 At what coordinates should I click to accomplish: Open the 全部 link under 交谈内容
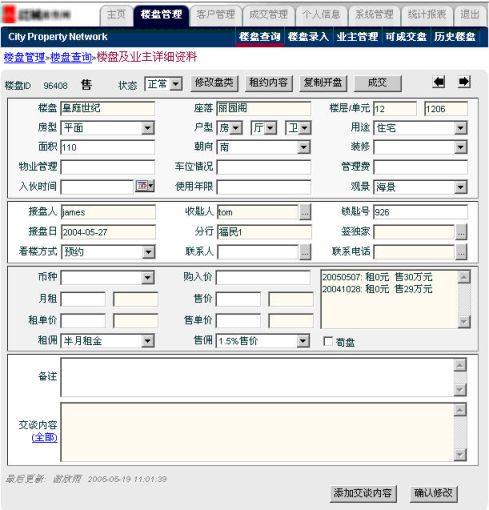click(x=44, y=438)
